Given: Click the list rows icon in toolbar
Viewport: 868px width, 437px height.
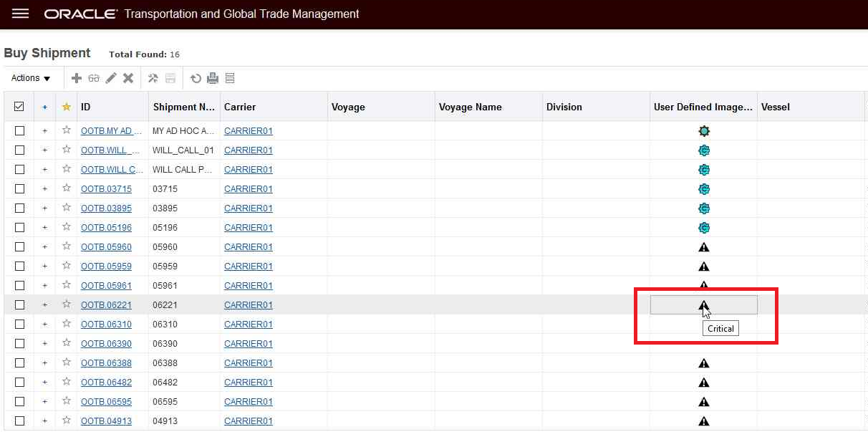Looking at the screenshot, I should click(230, 78).
